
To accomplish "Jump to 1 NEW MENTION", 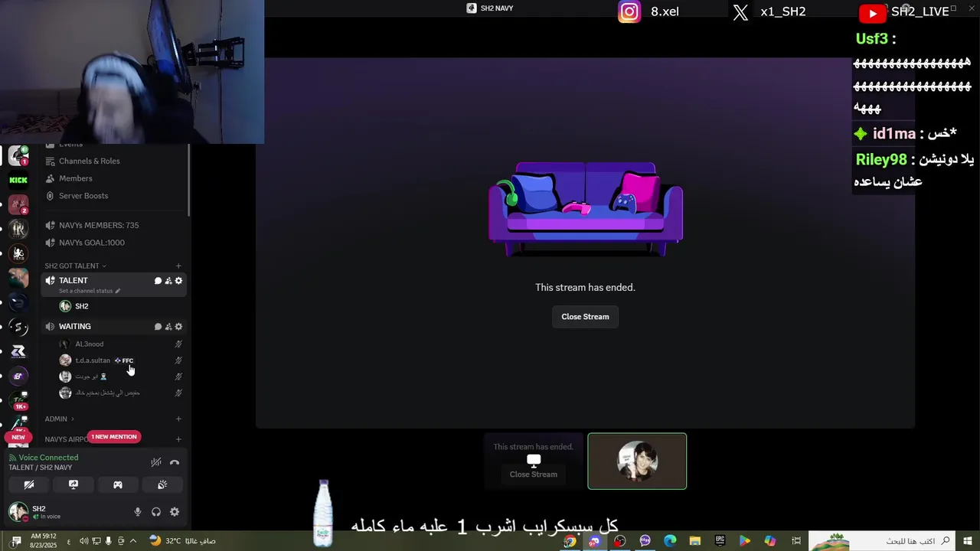I will 113,437.
